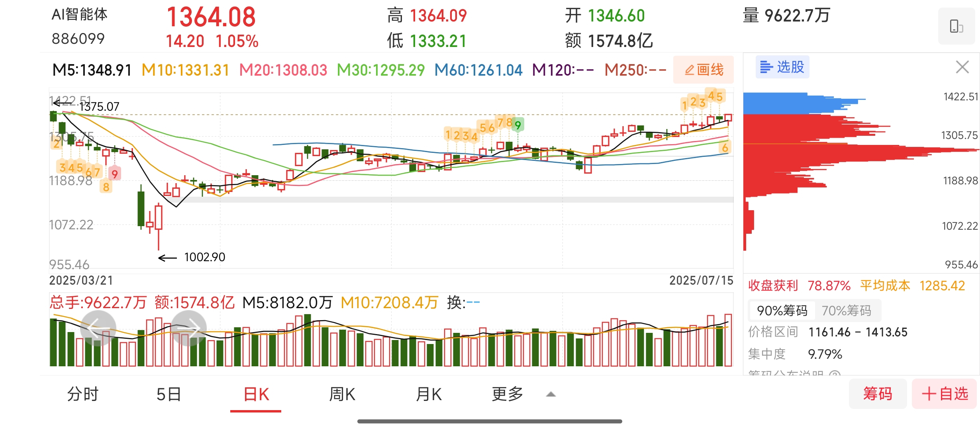
Task: Open the 更多 more periods menu
Action: [x=508, y=394]
